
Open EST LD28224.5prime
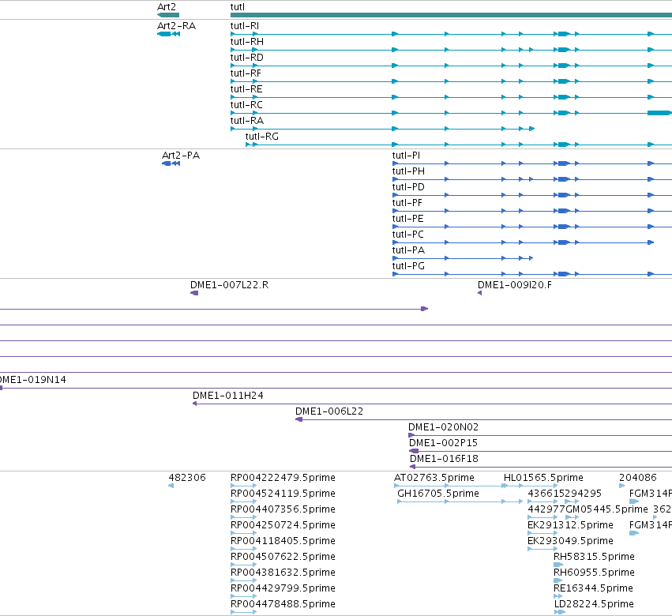pyautogui.click(x=594, y=604)
